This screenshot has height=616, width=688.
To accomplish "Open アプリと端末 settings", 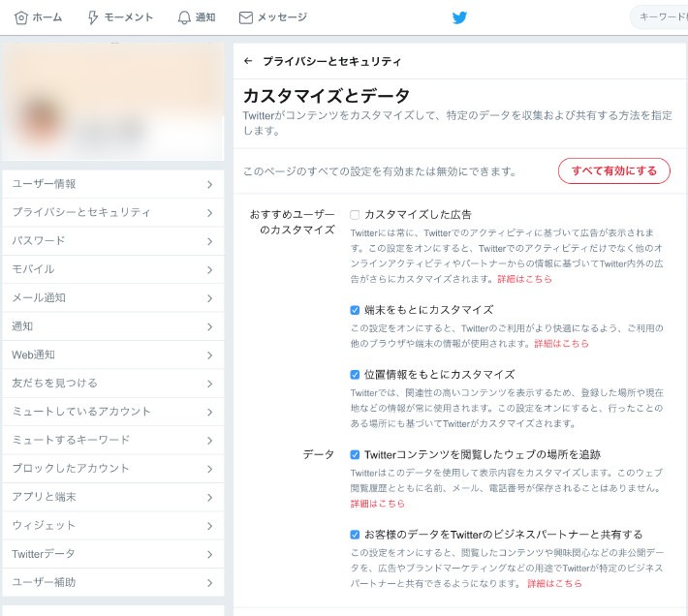I will coord(113,497).
